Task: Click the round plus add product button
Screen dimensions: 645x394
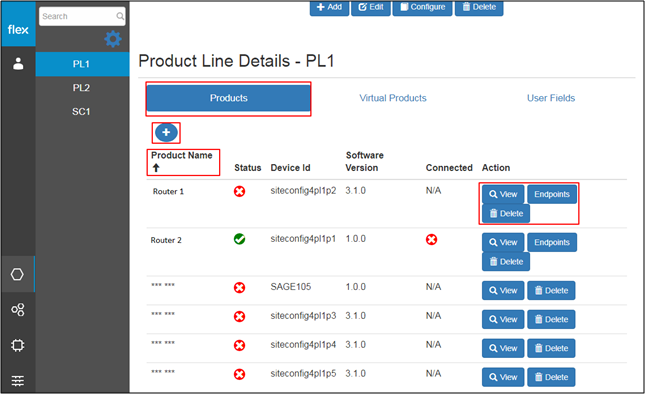Action: (x=166, y=132)
